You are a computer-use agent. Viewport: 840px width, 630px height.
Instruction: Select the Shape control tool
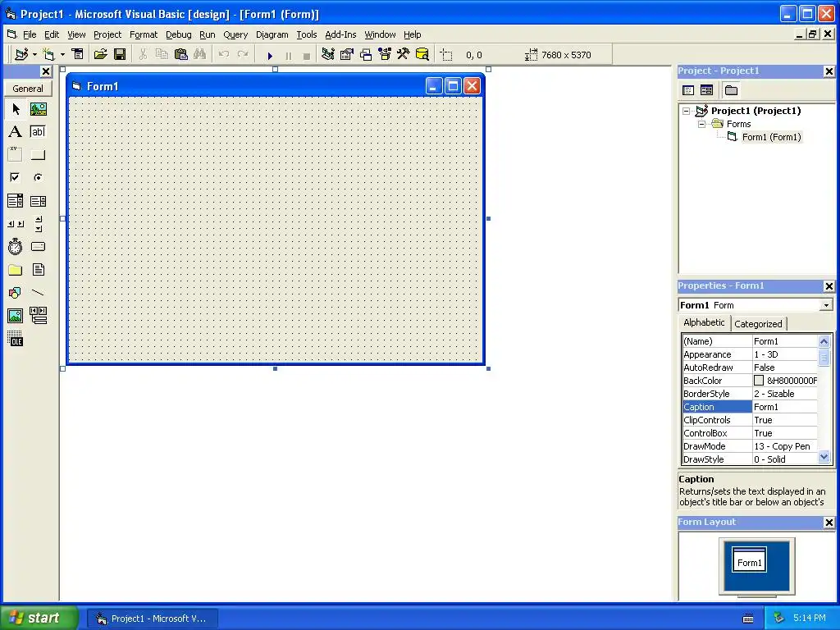coord(16,293)
